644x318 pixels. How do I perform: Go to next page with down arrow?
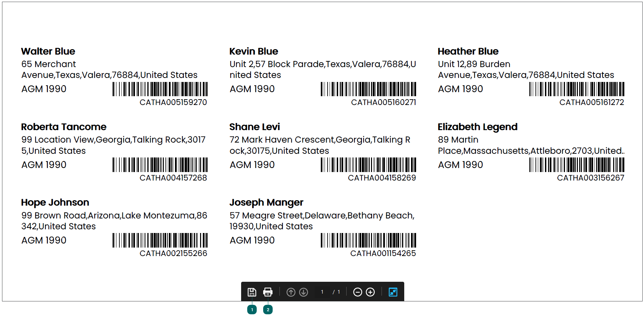click(x=304, y=292)
